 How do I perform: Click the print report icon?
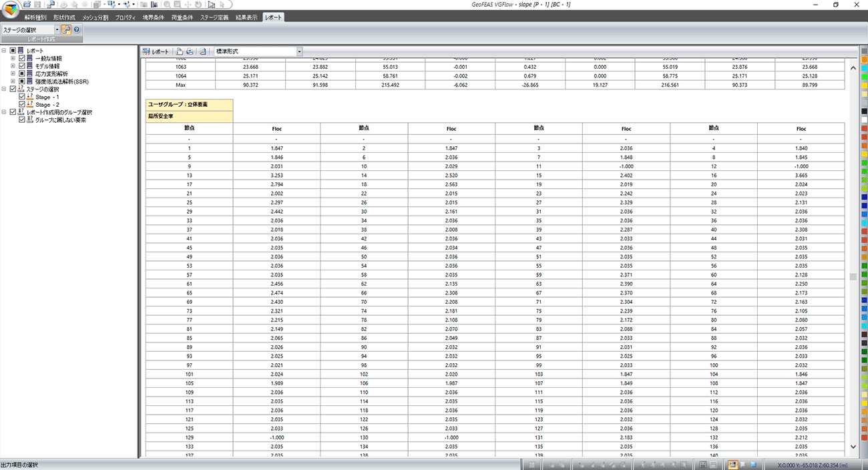[190, 51]
